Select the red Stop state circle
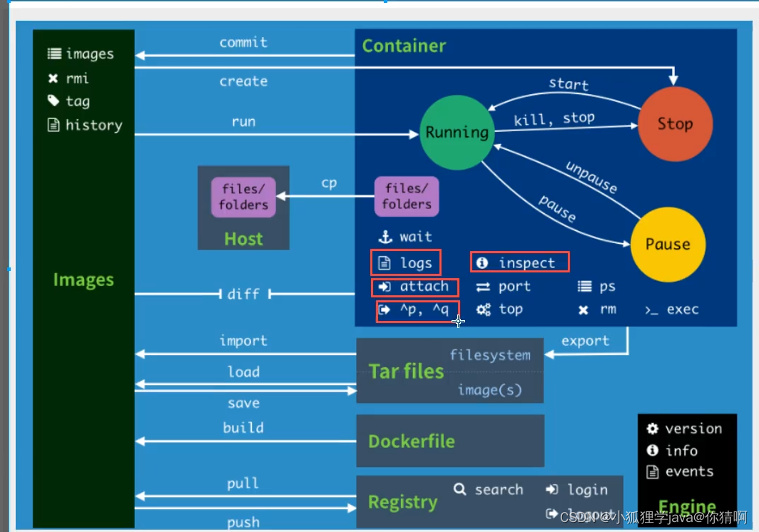 click(x=676, y=124)
